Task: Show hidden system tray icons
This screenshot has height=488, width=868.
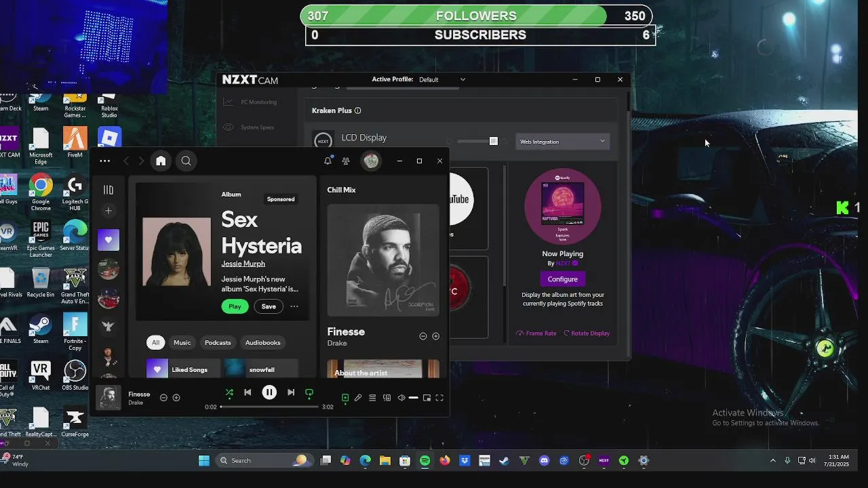Action: (x=772, y=461)
